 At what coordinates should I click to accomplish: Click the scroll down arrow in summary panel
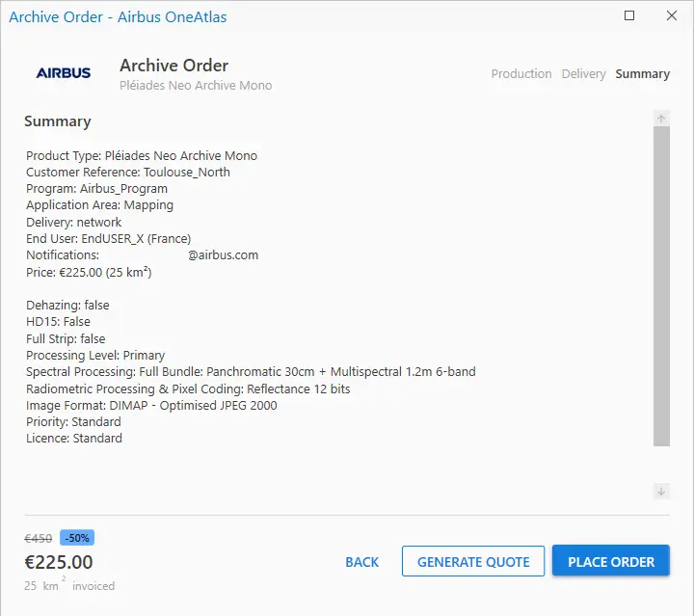661,491
